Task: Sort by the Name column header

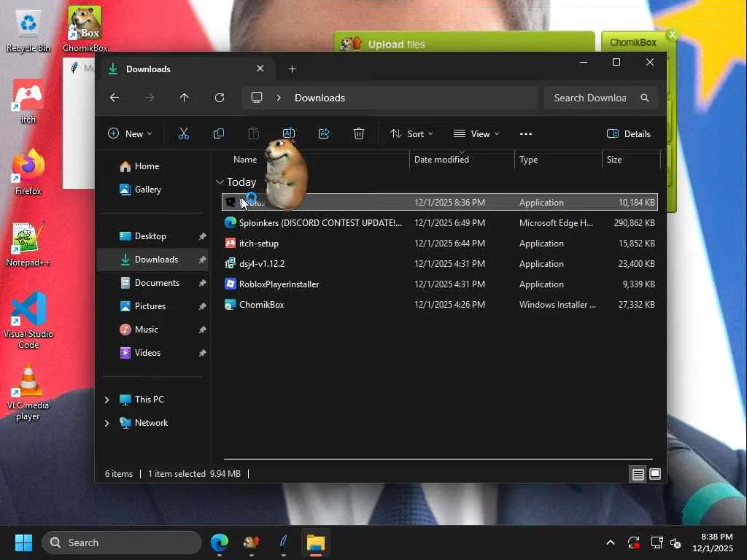Action: pyautogui.click(x=245, y=160)
